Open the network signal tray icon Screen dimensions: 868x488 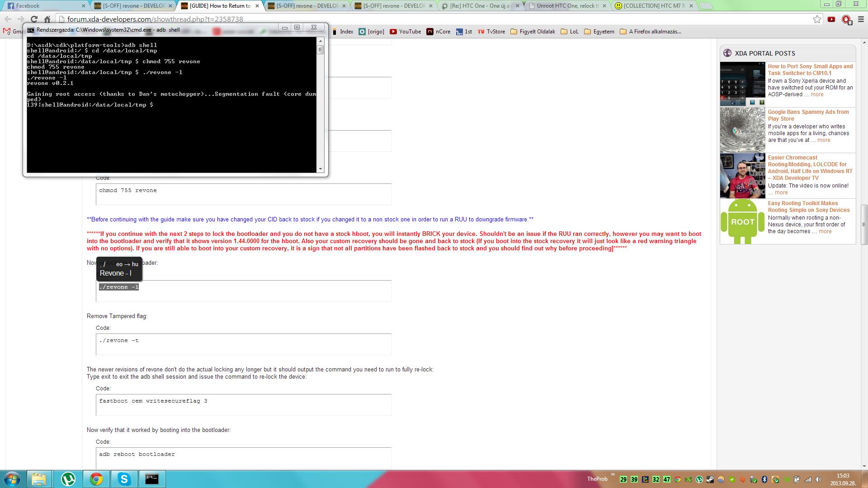pos(808,479)
